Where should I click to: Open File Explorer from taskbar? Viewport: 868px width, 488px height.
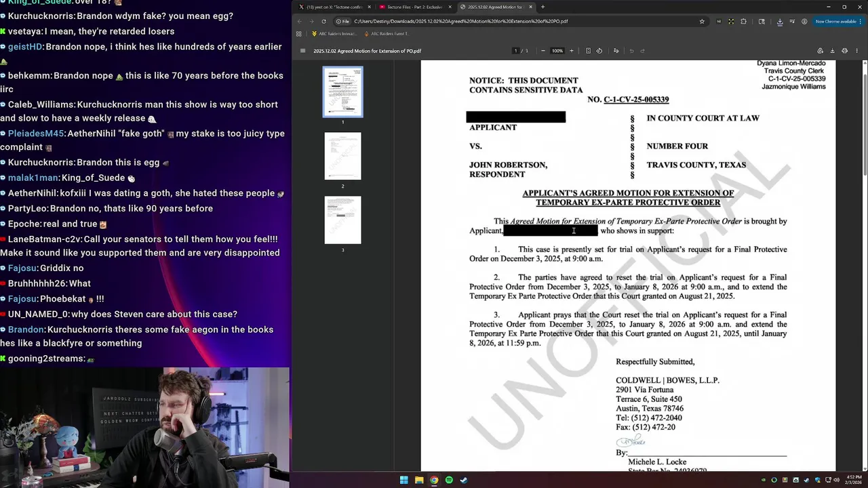419,480
